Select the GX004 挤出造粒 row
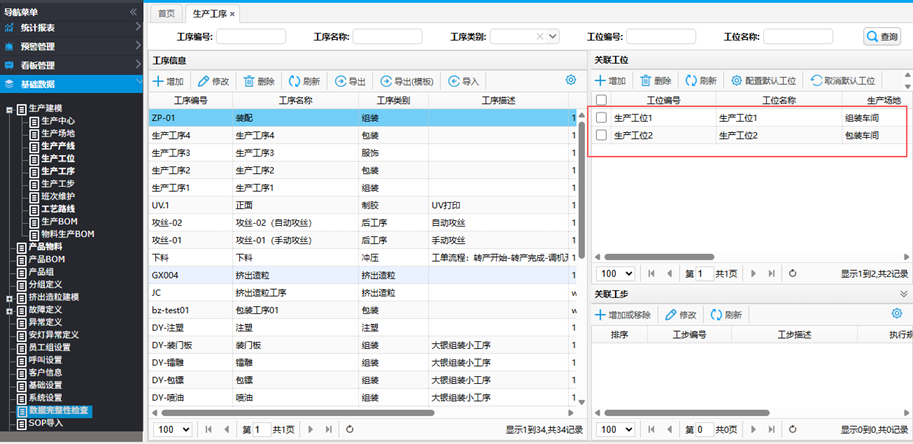This screenshot has width=913, height=444. (x=363, y=275)
